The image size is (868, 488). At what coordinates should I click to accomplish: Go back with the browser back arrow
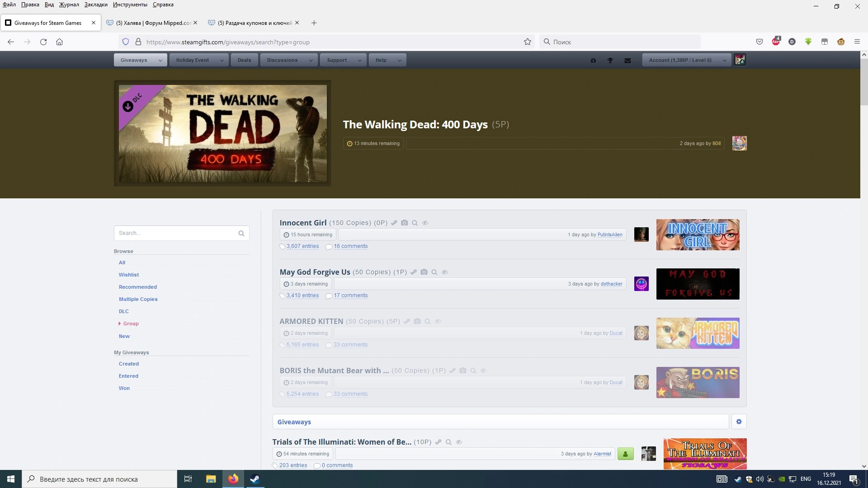tap(11, 42)
